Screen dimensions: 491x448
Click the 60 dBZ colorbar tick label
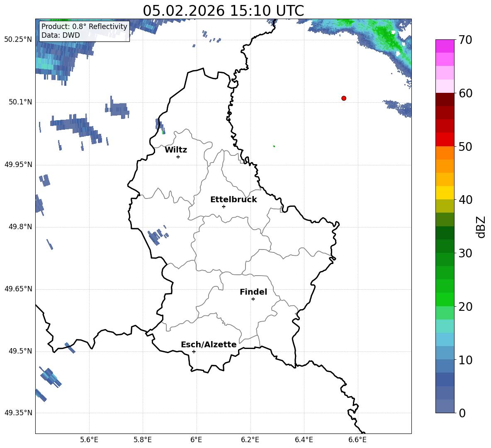pos(465,93)
